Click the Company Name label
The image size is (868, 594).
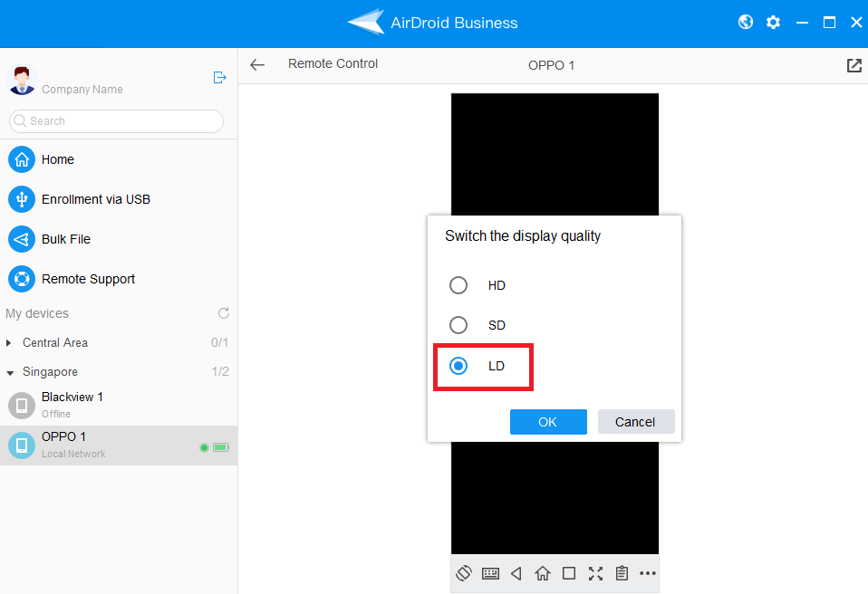tap(82, 89)
